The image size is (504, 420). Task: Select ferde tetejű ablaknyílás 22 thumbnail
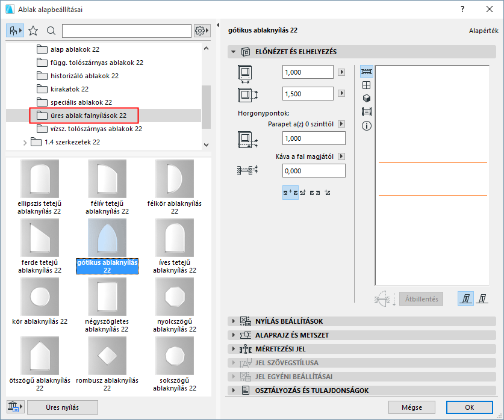click(40, 238)
